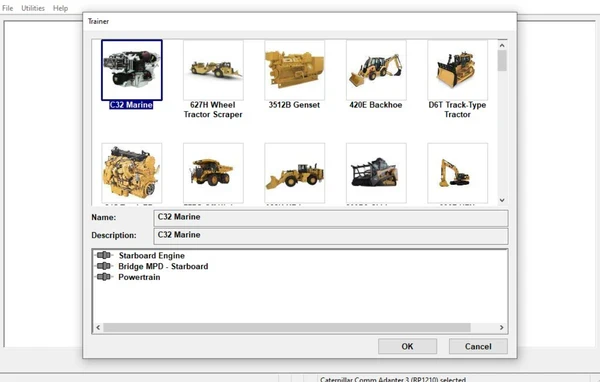Pick the 3512B Genset thumbnail
600x382 pixels.
click(x=295, y=70)
